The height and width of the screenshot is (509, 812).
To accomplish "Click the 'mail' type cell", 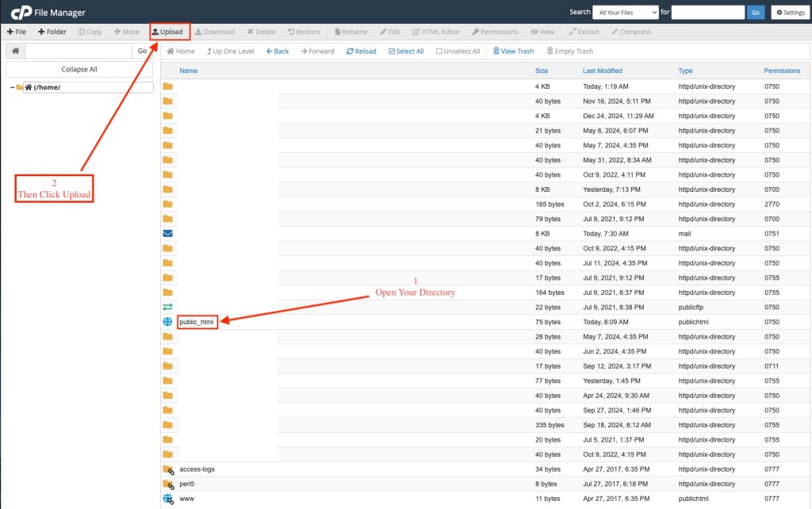I will [x=684, y=234].
